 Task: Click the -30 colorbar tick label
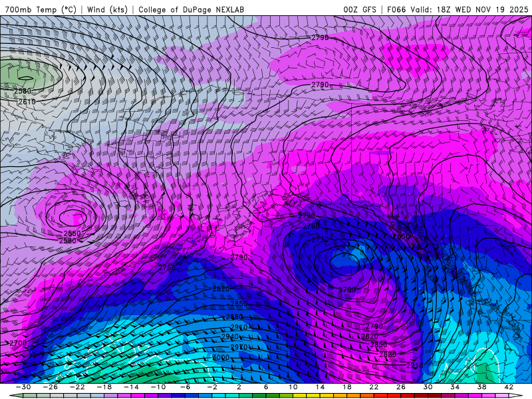(x=23, y=387)
